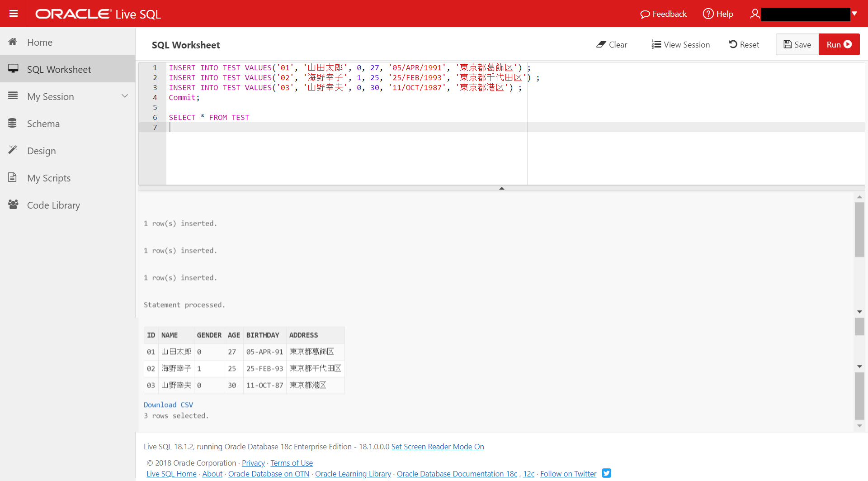Image resolution: width=868 pixels, height=481 pixels.
Task: Collapse the editor using splitter arrow
Action: [501, 188]
